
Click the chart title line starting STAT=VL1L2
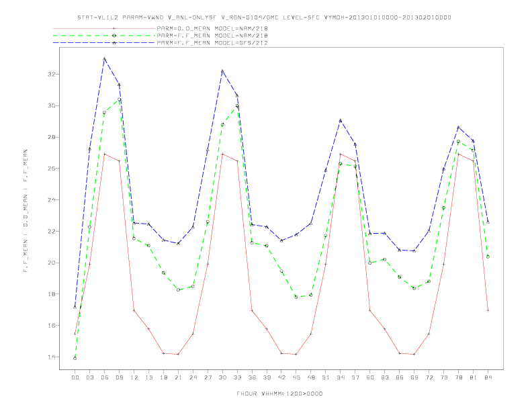(x=264, y=17)
